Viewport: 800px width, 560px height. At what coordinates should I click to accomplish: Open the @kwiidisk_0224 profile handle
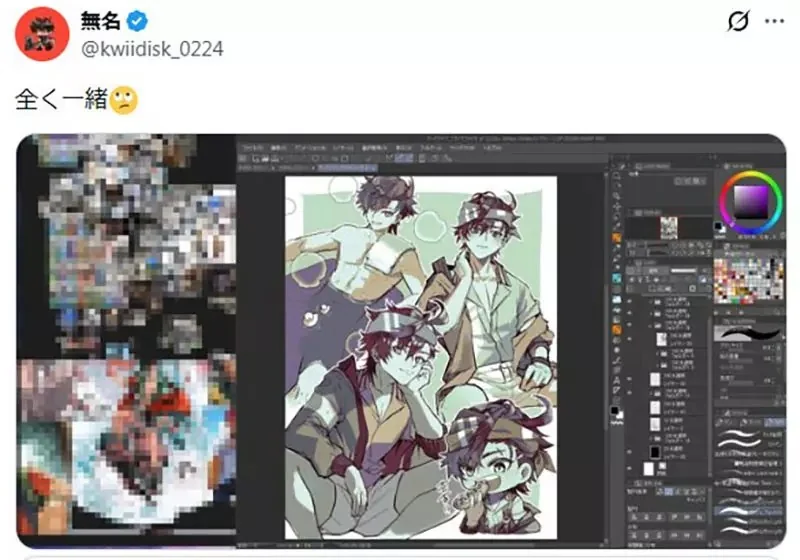click(x=152, y=49)
